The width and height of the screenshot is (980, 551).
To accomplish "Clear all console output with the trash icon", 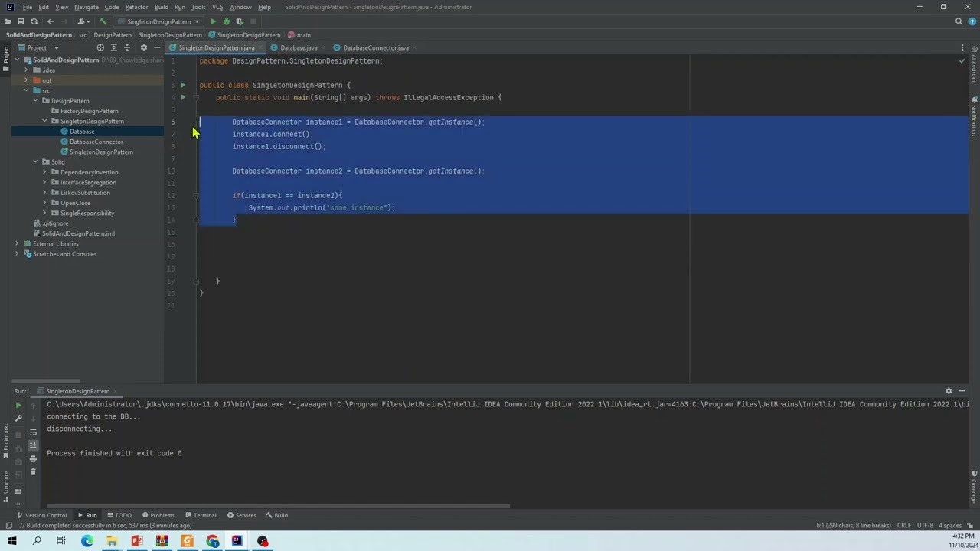I will pyautogui.click(x=33, y=471).
